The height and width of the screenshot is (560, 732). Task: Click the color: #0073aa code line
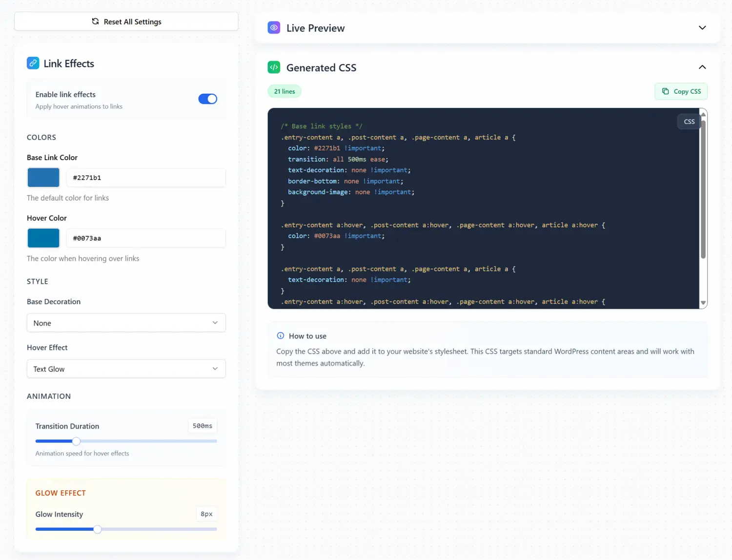tap(336, 236)
